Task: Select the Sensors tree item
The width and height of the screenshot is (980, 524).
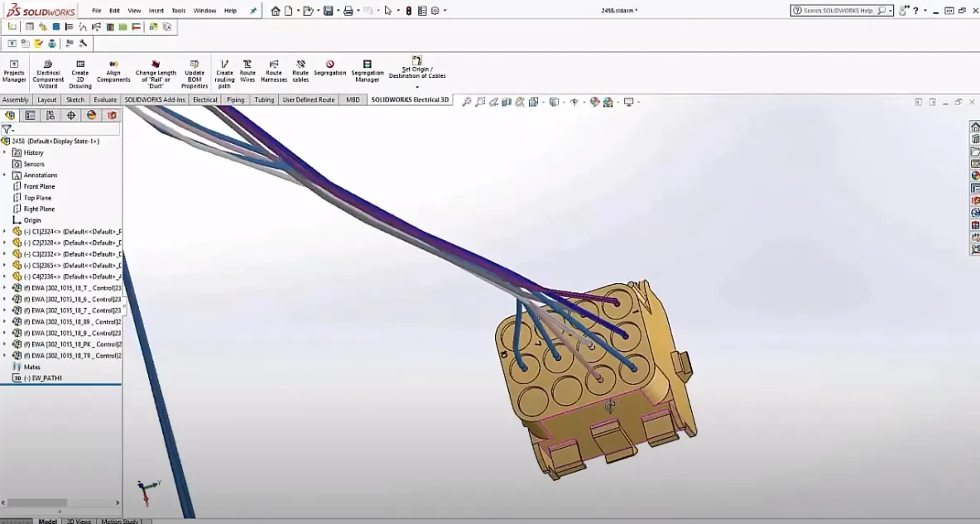Action: pos(28,164)
